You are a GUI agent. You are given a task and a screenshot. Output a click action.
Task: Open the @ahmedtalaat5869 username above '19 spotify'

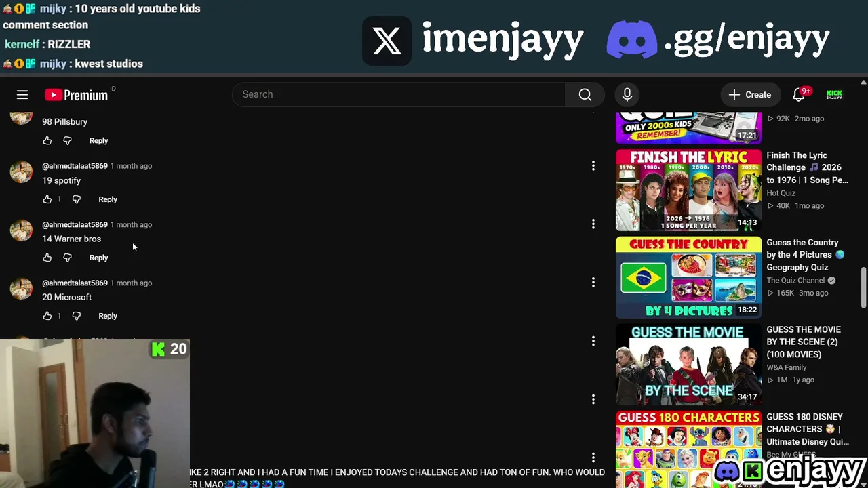[x=75, y=166]
